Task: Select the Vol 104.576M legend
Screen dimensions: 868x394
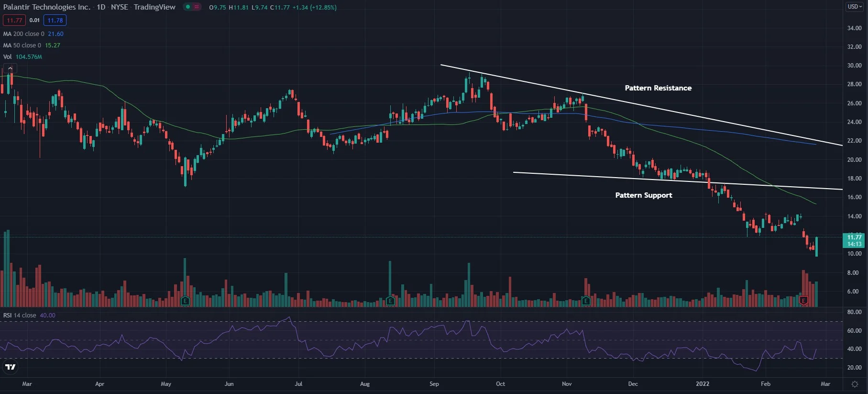Action: point(22,57)
